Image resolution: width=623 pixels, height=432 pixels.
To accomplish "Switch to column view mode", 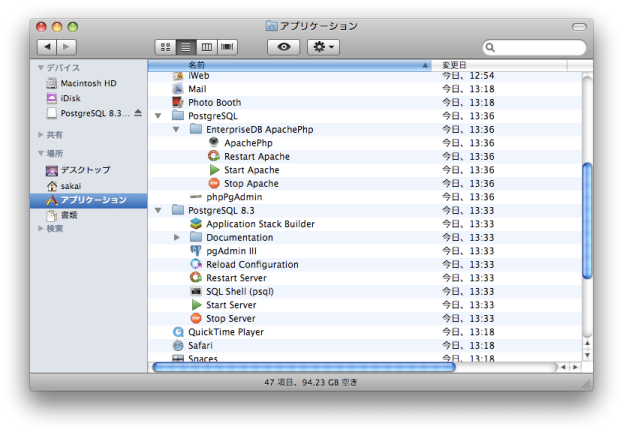I will pyautogui.click(x=207, y=47).
